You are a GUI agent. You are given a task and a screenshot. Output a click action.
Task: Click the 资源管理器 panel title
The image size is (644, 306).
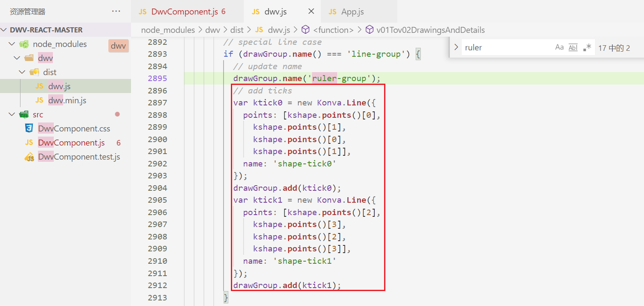(x=28, y=12)
